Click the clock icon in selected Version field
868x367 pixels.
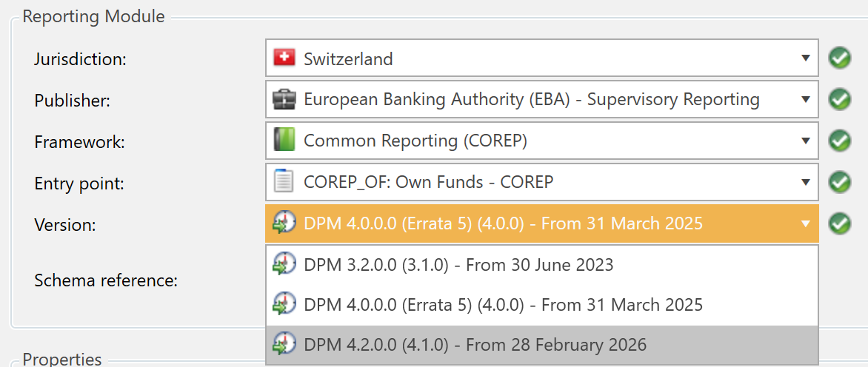click(x=284, y=223)
